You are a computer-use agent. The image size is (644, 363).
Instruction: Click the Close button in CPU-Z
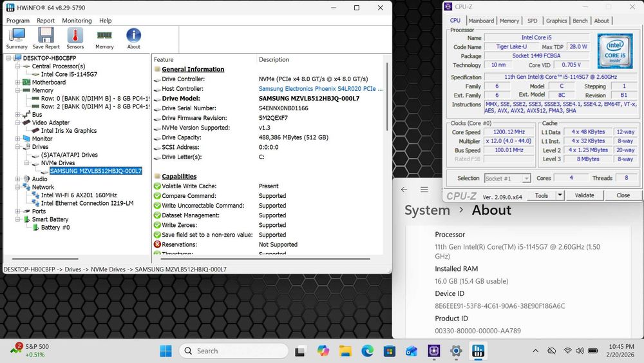pos(623,195)
